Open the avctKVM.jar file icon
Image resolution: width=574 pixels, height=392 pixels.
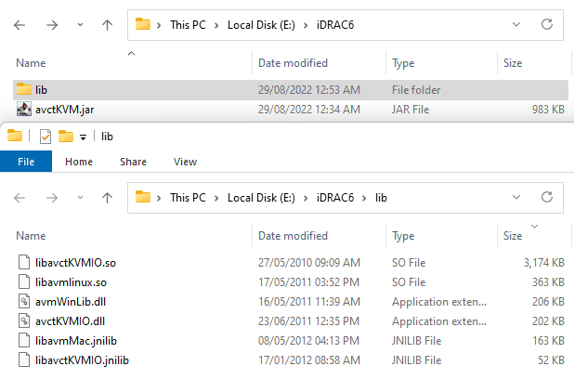pyautogui.click(x=25, y=110)
